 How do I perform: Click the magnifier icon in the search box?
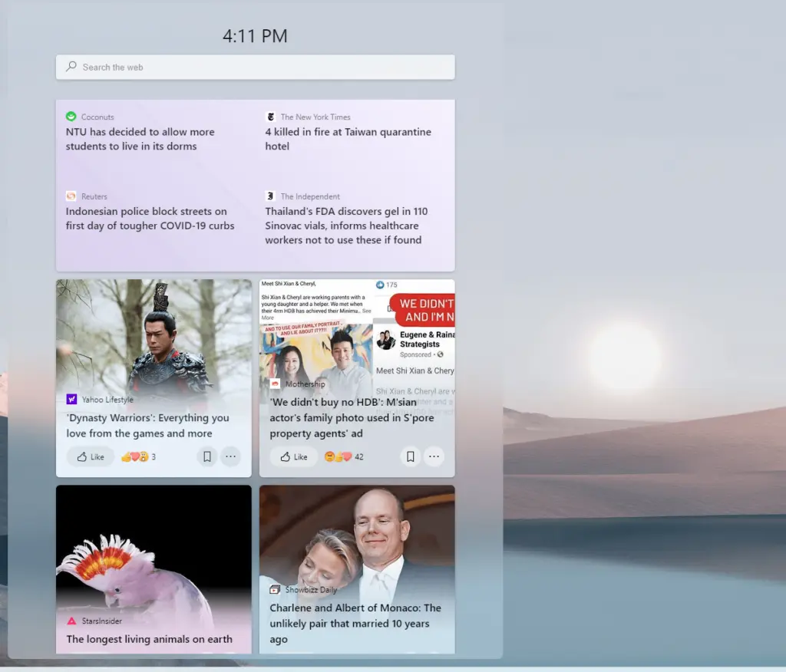point(71,66)
